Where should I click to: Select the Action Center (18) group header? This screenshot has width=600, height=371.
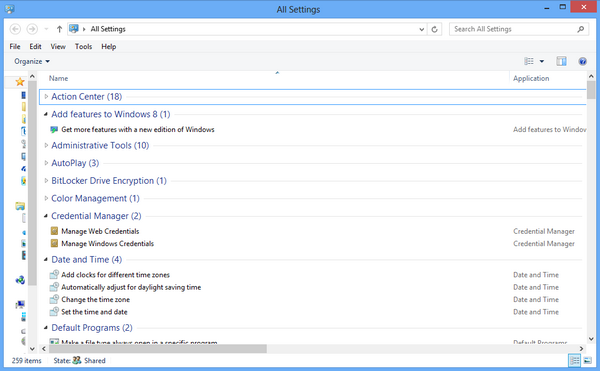[313, 97]
